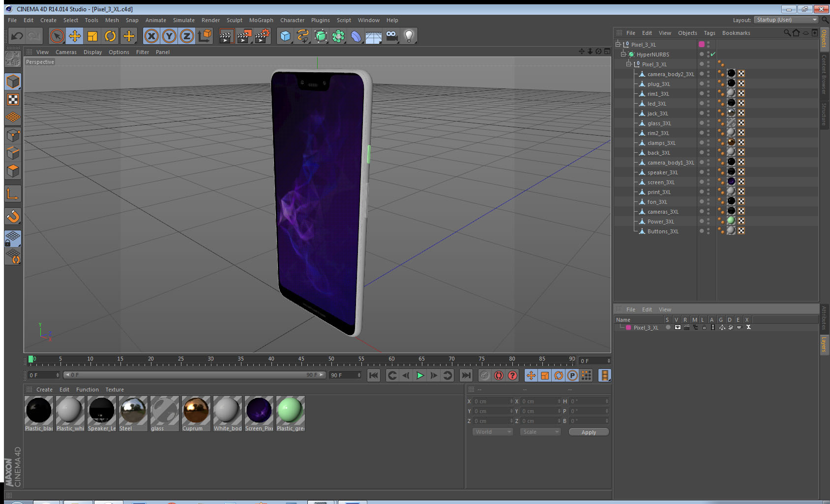
Task: Add a light object bulb icon
Action: pos(409,36)
